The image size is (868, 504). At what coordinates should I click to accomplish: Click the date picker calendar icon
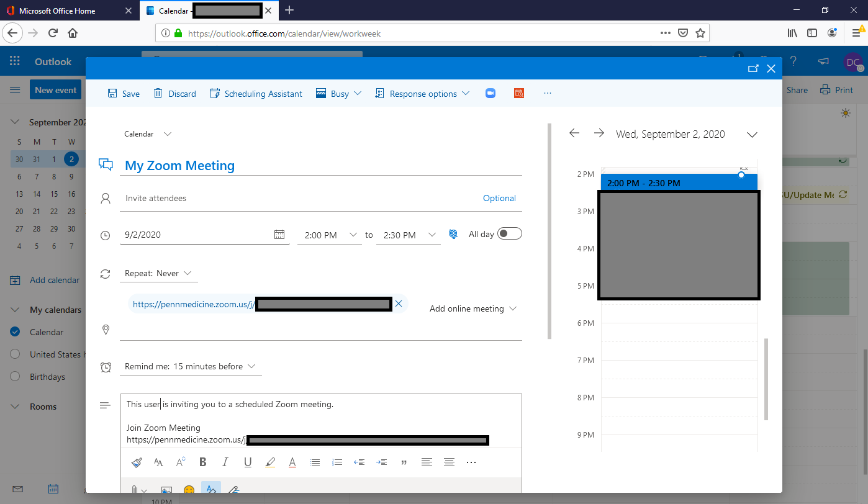point(279,234)
